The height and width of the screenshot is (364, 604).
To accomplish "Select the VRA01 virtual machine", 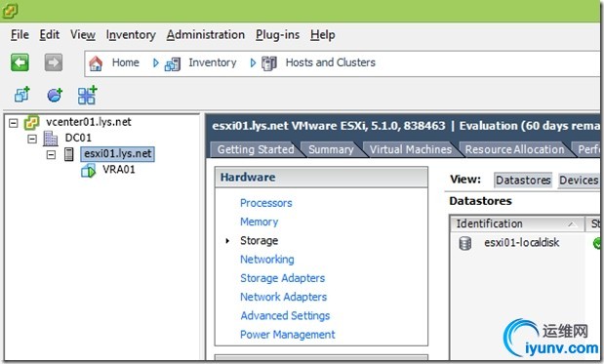I will click(119, 170).
